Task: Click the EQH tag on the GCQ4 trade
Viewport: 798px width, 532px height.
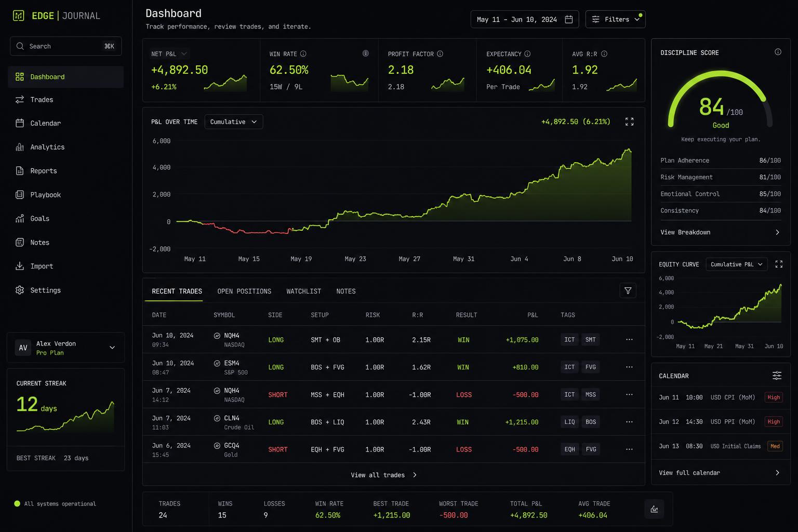Action: pos(569,449)
